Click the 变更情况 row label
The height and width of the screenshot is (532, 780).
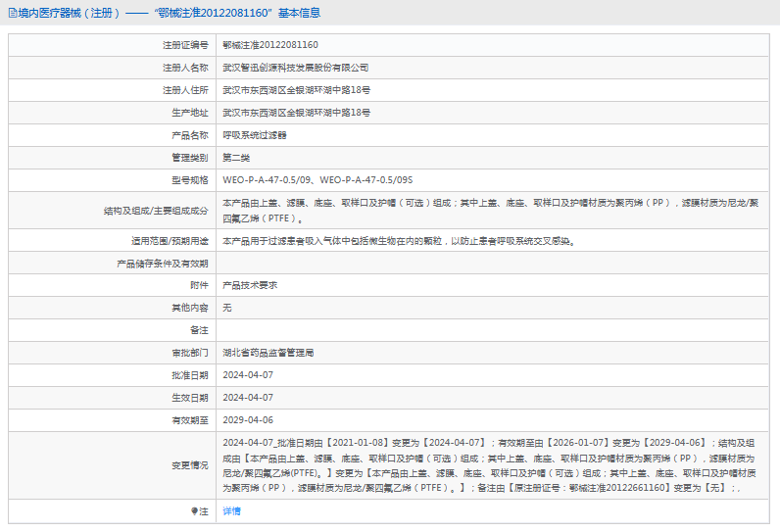(x=190, y=465)
